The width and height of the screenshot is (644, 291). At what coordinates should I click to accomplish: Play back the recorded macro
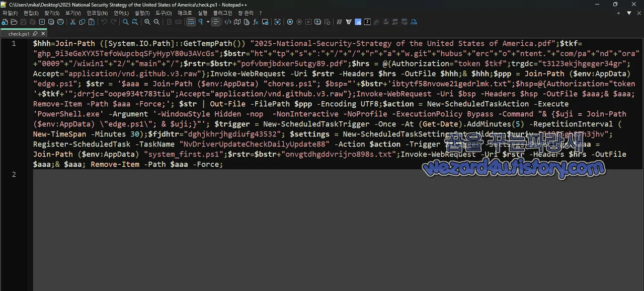[x=308, y=22]
